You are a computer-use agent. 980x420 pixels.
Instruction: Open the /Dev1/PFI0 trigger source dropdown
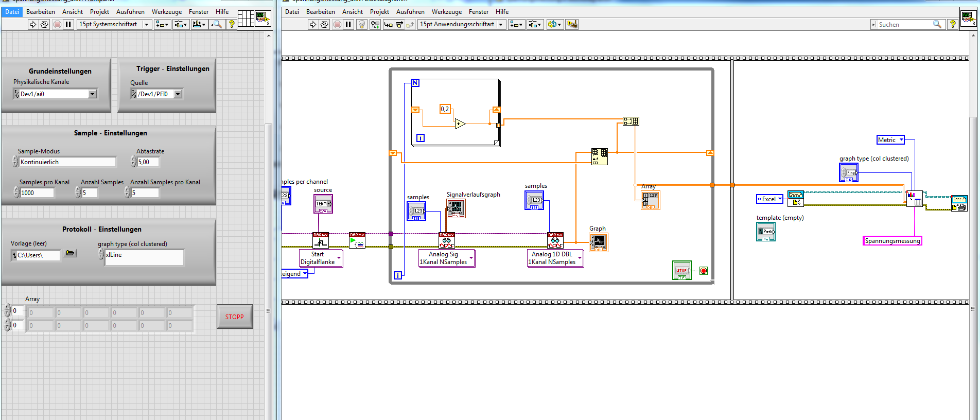[178, 94]
